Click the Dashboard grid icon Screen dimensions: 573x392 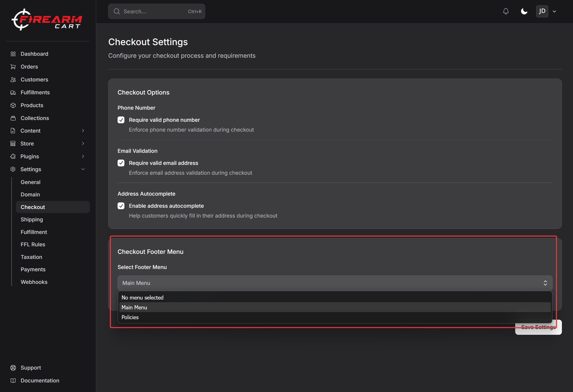point(13,54)
